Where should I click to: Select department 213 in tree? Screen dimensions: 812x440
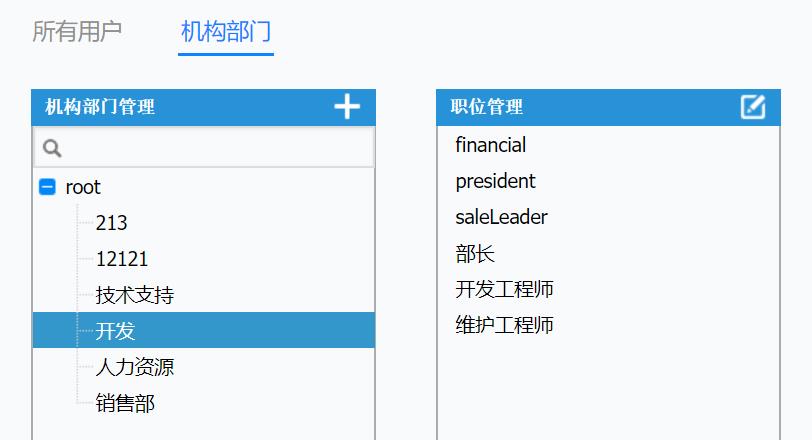111,223
